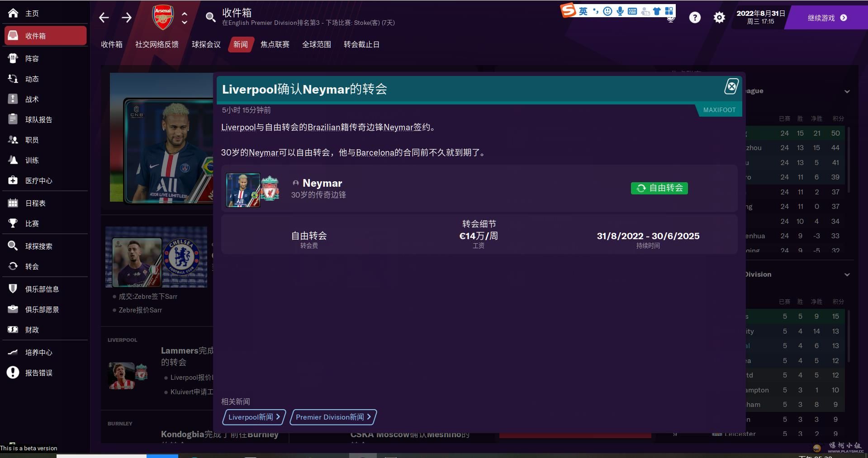Open the 战术 tactics sidebar icon
Image resolution: width=868 pixels, height=458 pixels.
coord(13,99)
